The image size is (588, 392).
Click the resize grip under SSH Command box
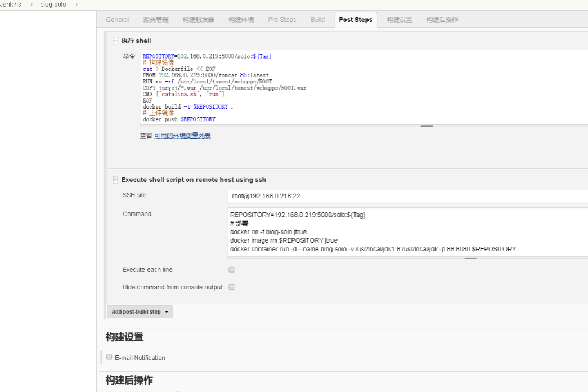[470, 257]
